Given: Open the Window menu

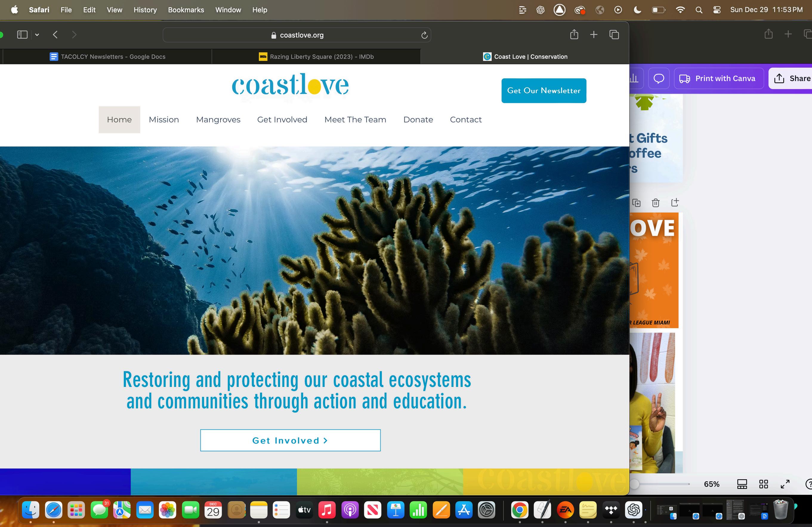Looking at the screenshot, I should click(228, 10).
